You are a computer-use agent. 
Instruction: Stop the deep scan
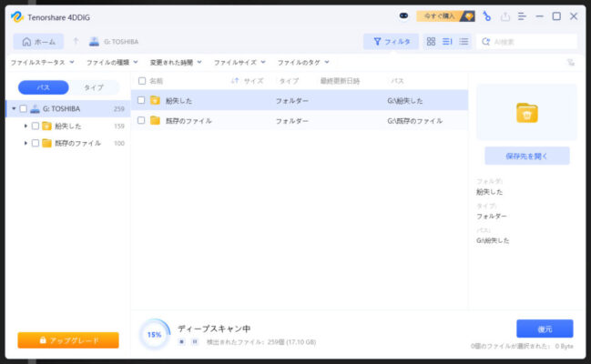[182, 341]
